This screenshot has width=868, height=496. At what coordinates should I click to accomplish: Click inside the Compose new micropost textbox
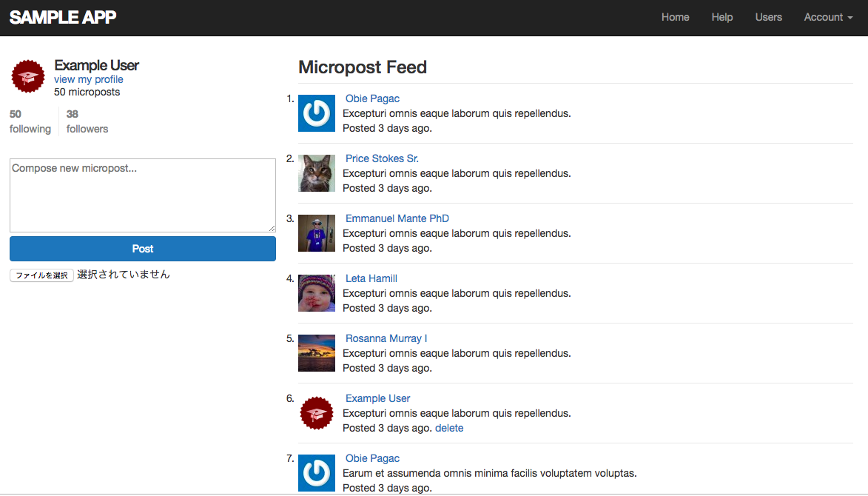143,195
